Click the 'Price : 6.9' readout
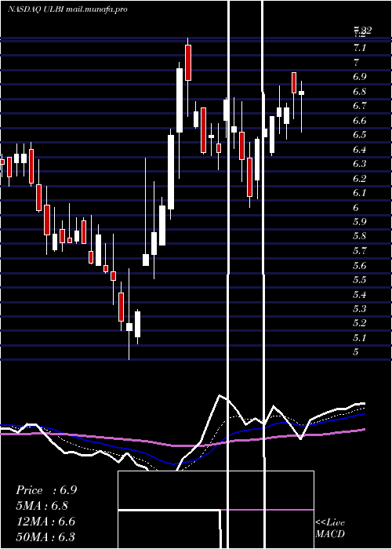The height and width of the screenshot is (549, 392). tap(46, 490)
